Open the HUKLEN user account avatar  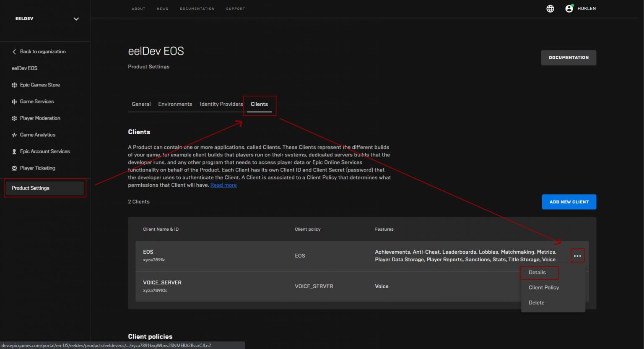click(x=569, y=8)
